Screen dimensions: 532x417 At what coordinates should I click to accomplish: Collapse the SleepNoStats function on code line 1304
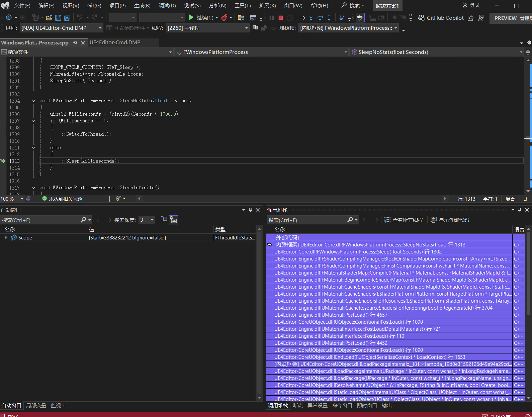click(33, 101)
